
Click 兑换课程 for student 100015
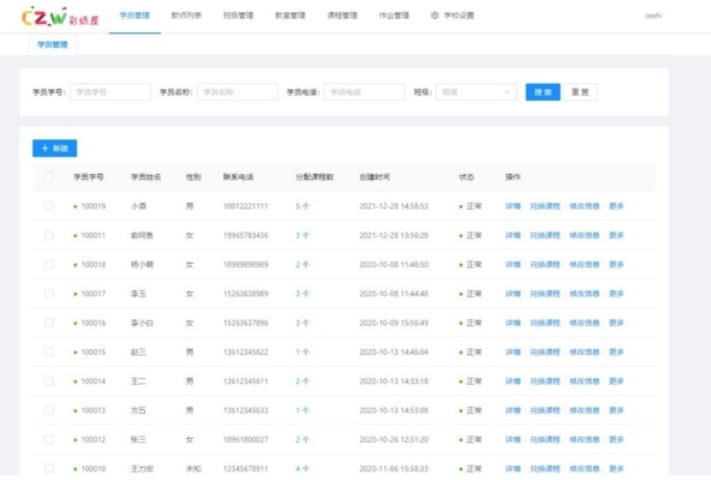[545, 352]
